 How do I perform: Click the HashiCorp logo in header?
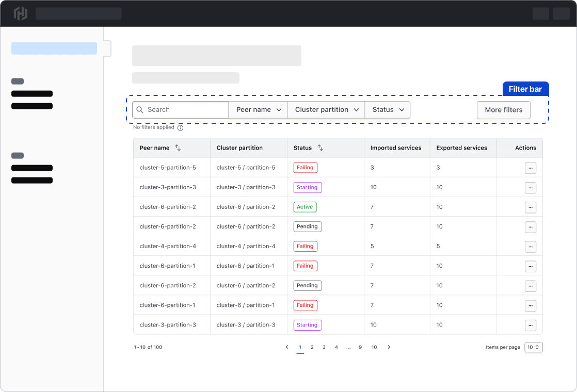pos(20,13)
